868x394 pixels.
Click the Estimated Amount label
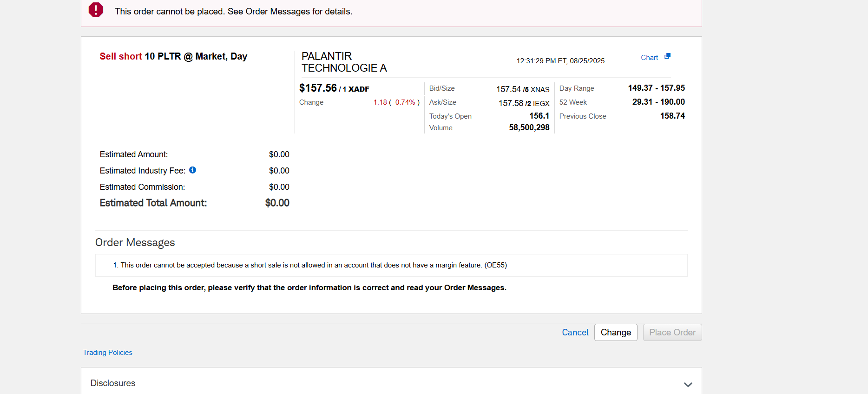point(134,154)
